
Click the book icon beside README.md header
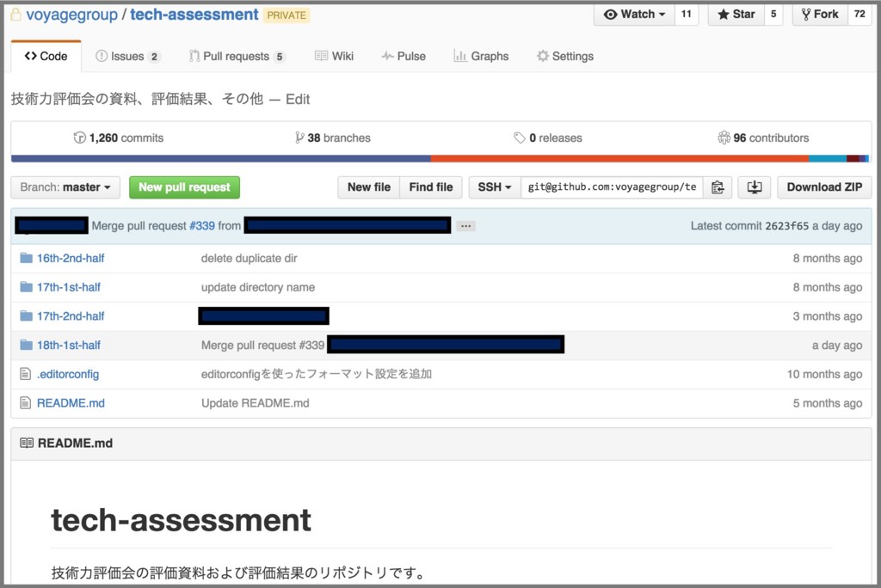(x=27, y=443)
